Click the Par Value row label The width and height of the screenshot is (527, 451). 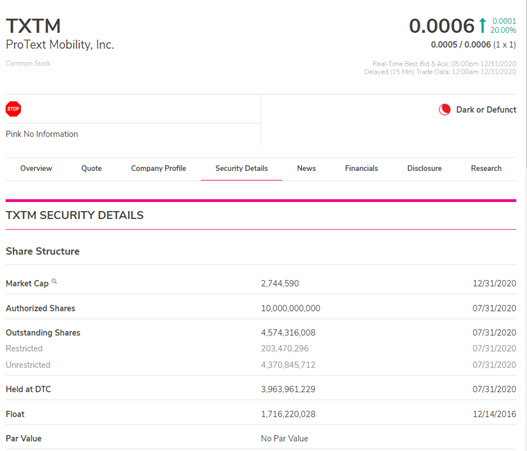(x=24, y=438)
